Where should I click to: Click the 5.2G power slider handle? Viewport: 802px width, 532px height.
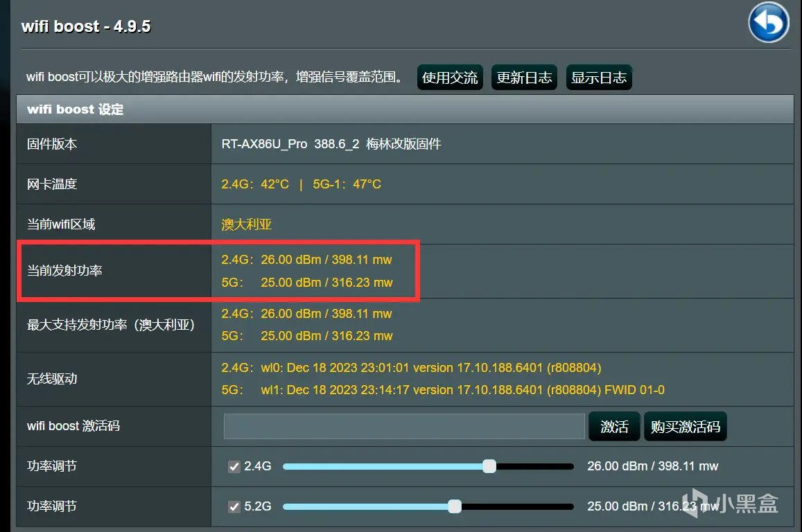tap(455, 506)
